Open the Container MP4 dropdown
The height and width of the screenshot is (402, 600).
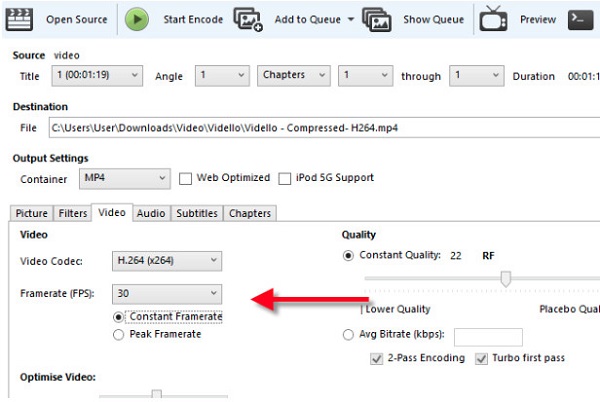click(123, 179)
